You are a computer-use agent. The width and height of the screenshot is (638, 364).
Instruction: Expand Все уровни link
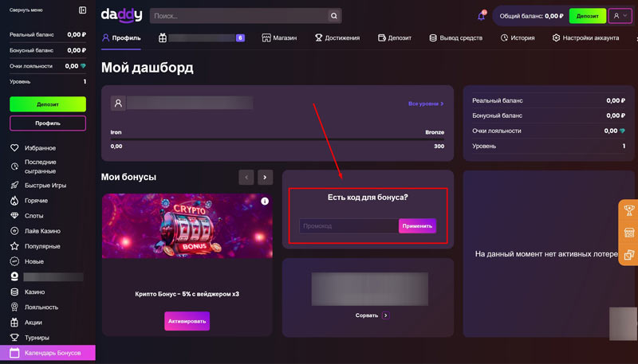(x=426, y=104)
